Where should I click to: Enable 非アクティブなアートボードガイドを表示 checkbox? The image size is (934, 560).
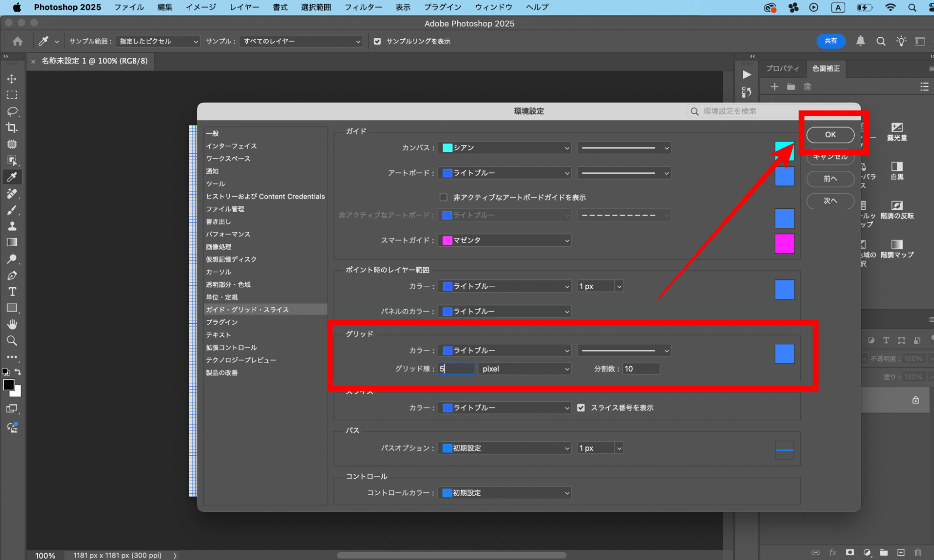tap(443, 198)
